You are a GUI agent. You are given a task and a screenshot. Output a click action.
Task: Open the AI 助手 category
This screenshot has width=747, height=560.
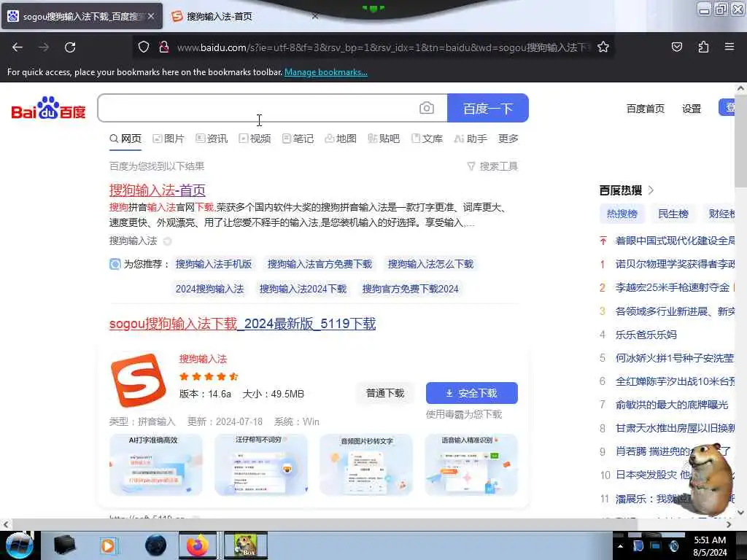pyautogui.click(x=471, y=139)
